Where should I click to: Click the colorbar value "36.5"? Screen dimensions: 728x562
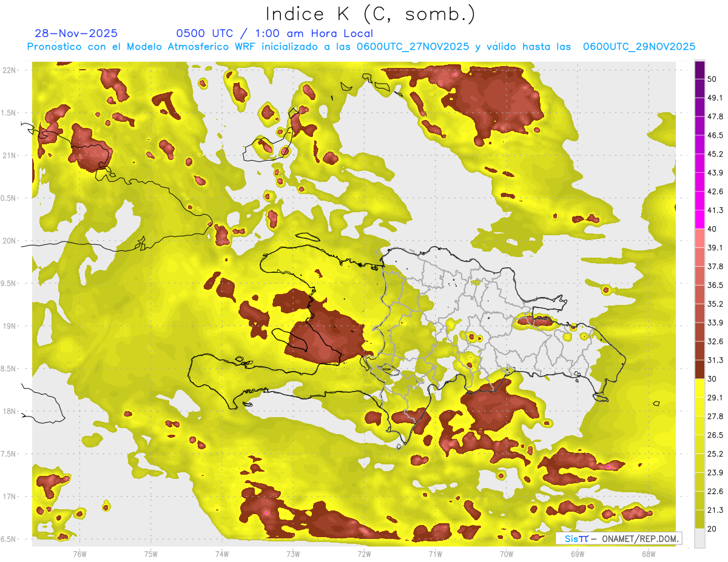pos(715,285)
